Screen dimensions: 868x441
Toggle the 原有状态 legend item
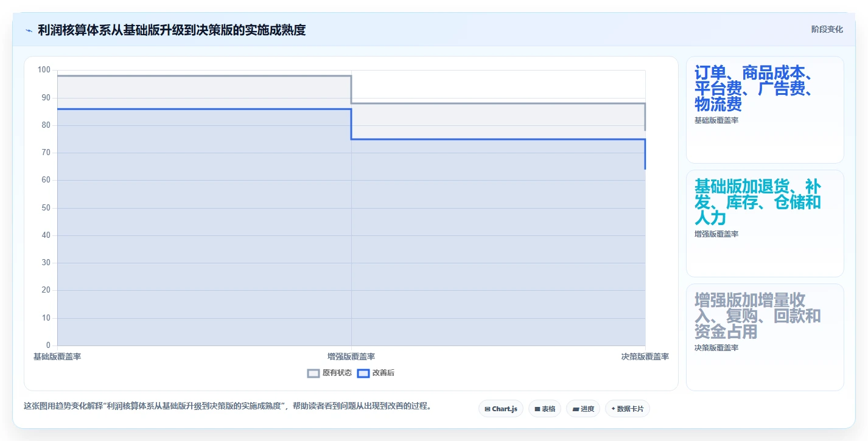(x=329, y=373)
